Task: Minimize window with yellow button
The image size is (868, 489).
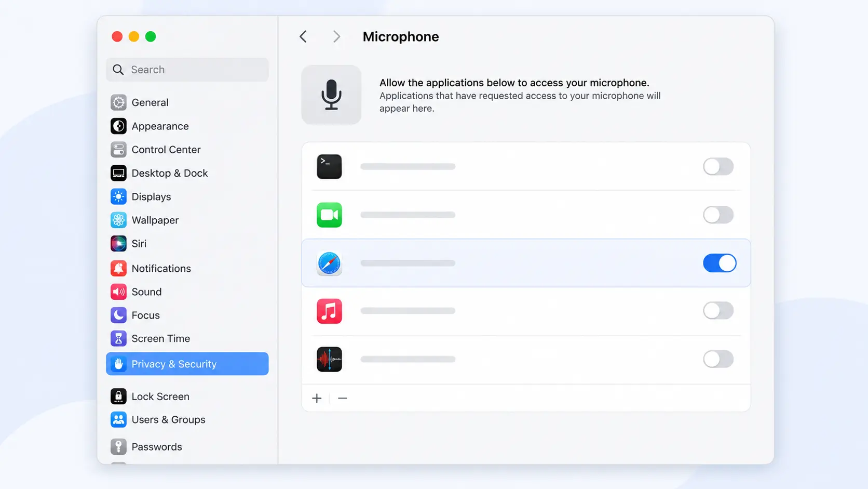Action: click(134, 36)
